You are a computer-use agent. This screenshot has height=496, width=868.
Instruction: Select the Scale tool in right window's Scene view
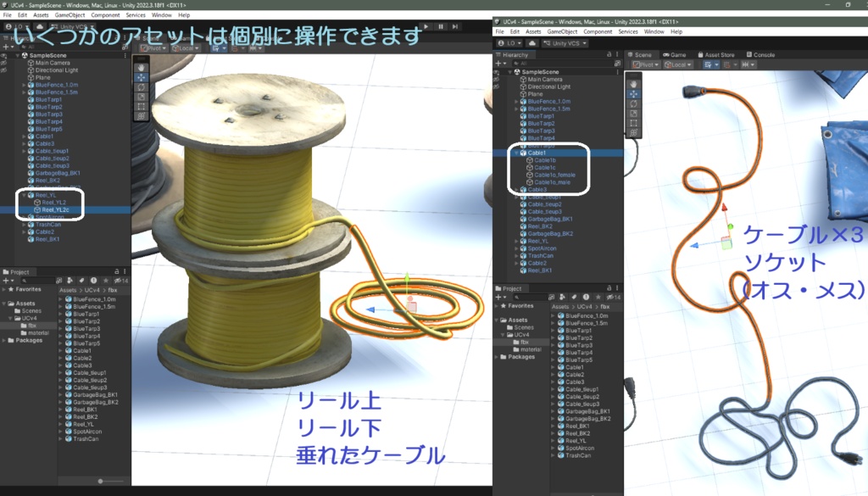coord(633,114)
